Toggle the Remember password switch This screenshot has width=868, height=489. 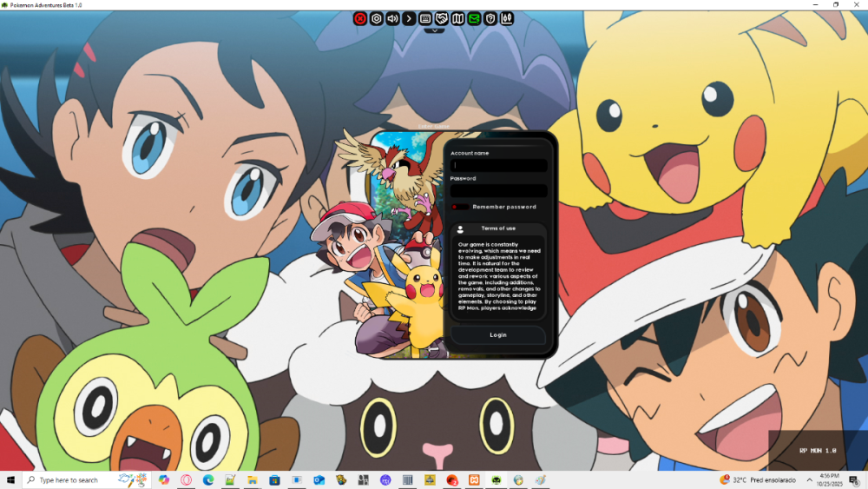(460, 207)
